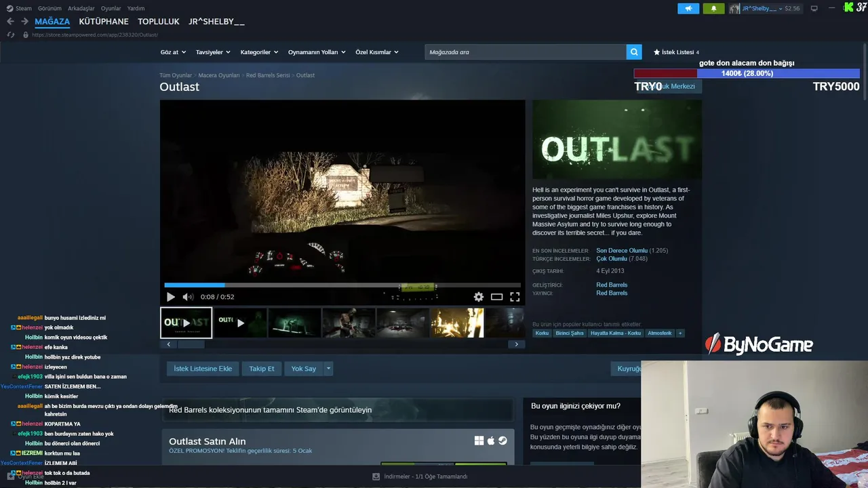The width and height of the screenshot is (868, 488).
Task: Go back with the browser back arrow
Action: 10,22
